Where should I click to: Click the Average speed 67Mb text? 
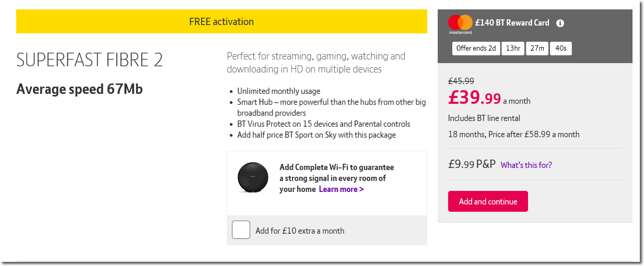pyautogui.click(x=79, y=89)
